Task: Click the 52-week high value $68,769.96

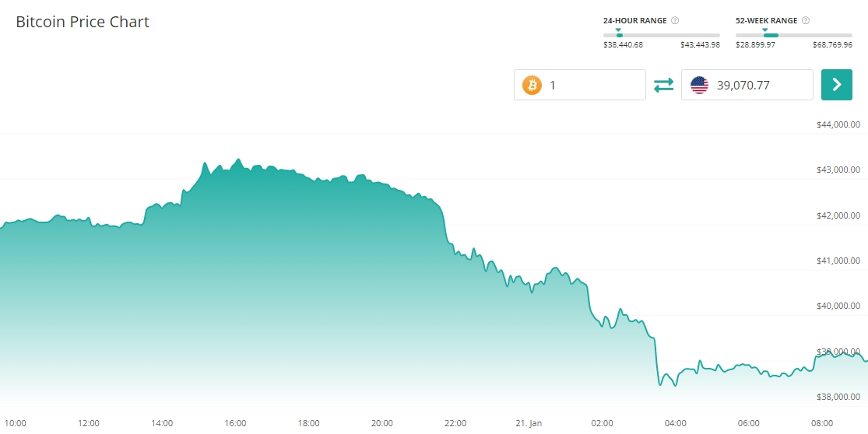Action: [832, 45]
